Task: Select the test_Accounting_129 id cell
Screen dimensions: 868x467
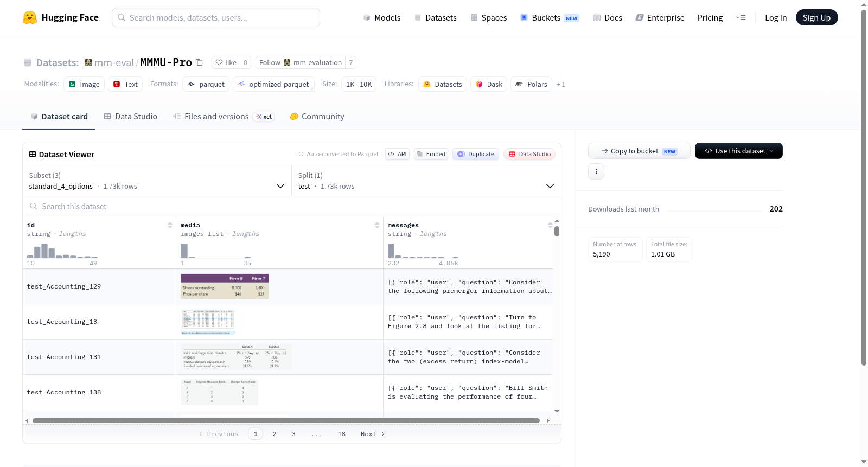Action: point(99,286)
